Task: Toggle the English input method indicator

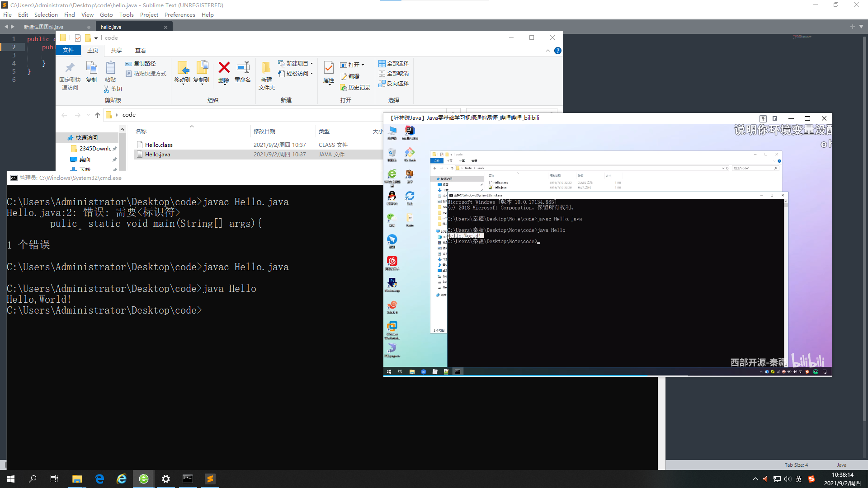Action: coord(799,479)
